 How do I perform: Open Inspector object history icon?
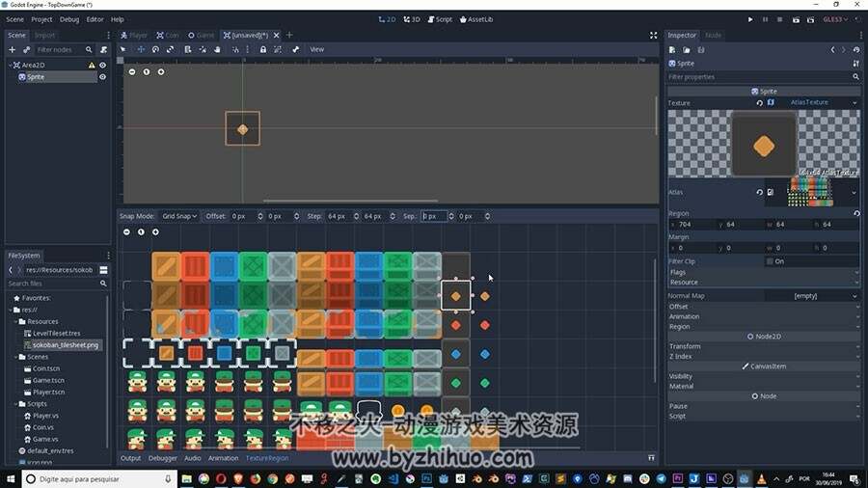[x=855, y=50]
